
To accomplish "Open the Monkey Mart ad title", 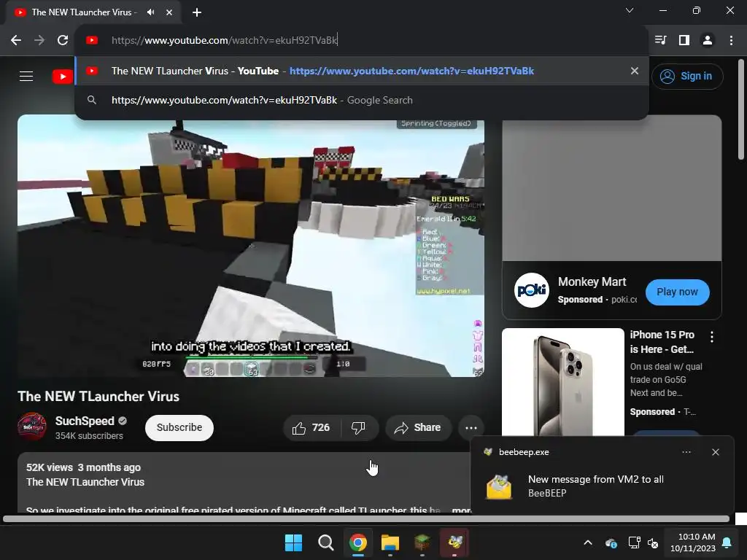I will [592, 282].
